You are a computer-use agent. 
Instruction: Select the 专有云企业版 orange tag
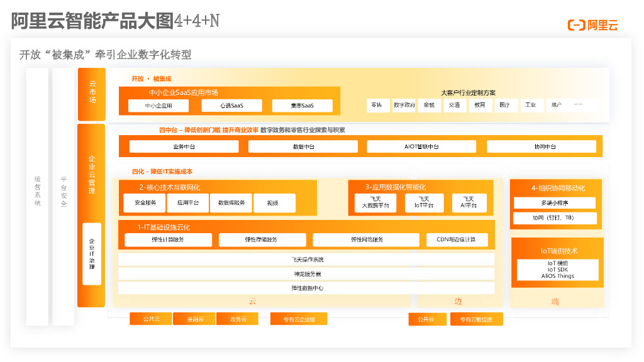299,319
